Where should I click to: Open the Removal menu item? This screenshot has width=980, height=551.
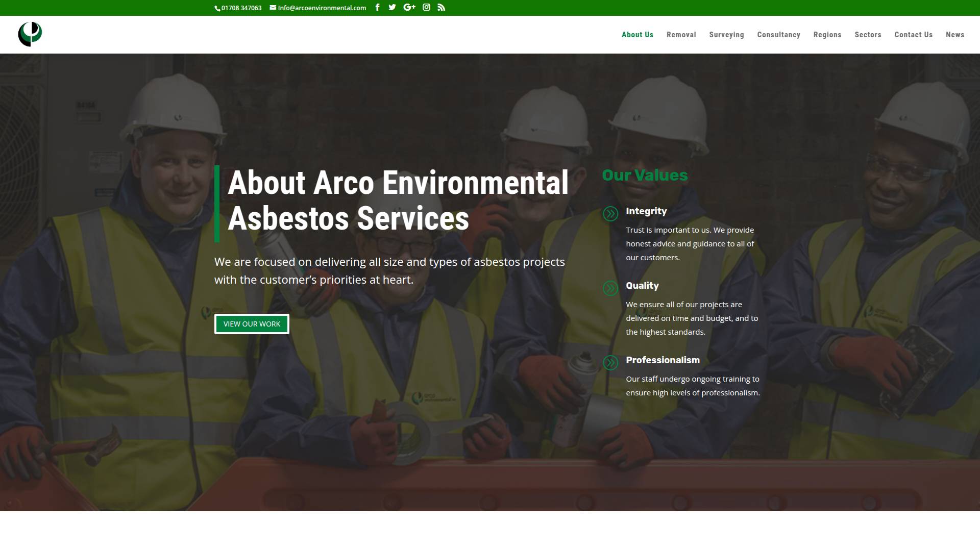(681, 35)
